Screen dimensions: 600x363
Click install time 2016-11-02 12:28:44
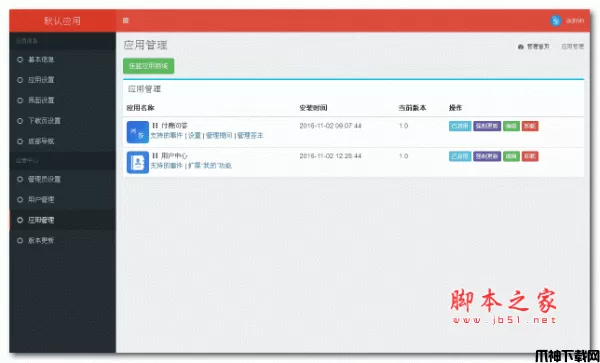[331, 156]
